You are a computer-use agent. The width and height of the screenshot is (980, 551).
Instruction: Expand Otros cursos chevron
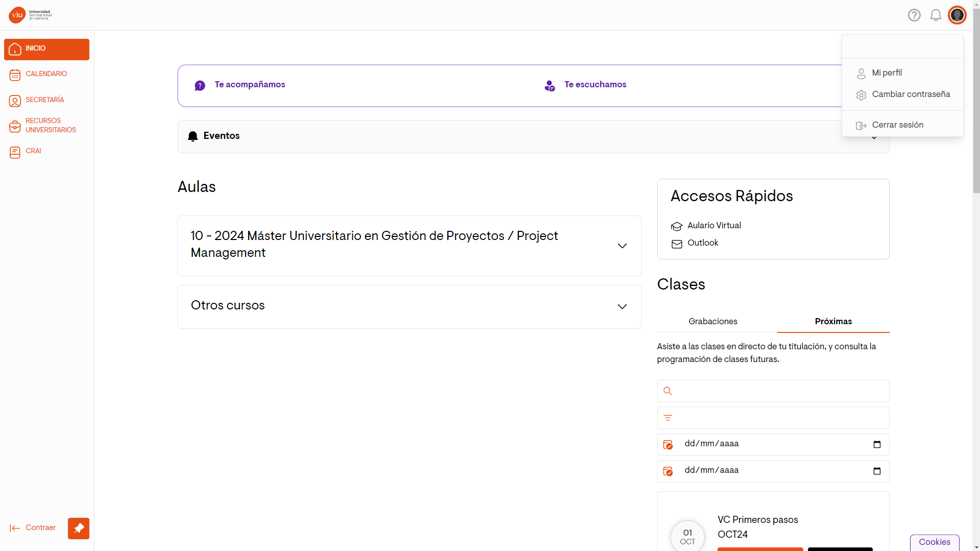[622, 306]
